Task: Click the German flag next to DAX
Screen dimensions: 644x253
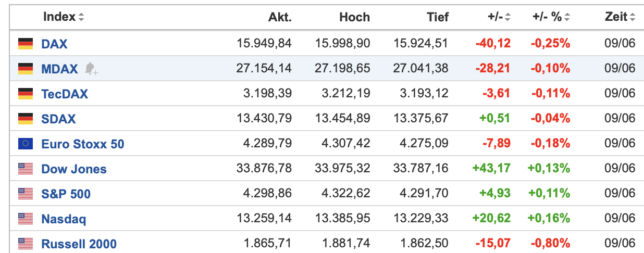Action: tap(26, 44)
